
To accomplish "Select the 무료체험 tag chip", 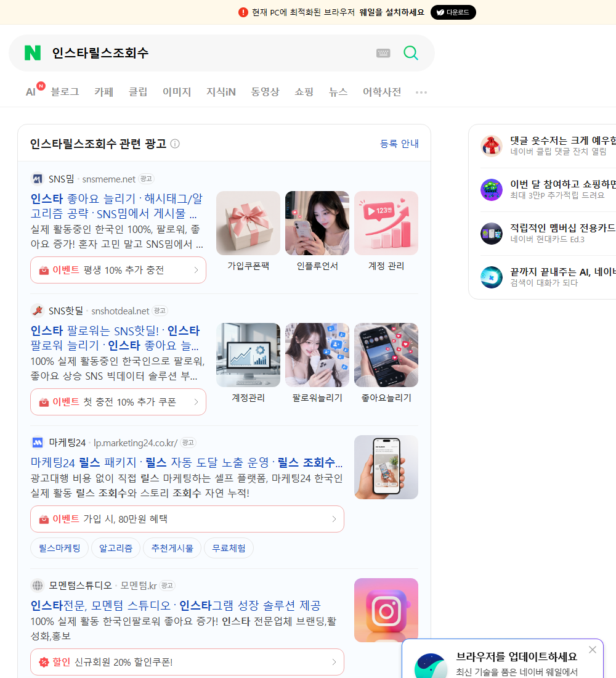I will 229,549.
